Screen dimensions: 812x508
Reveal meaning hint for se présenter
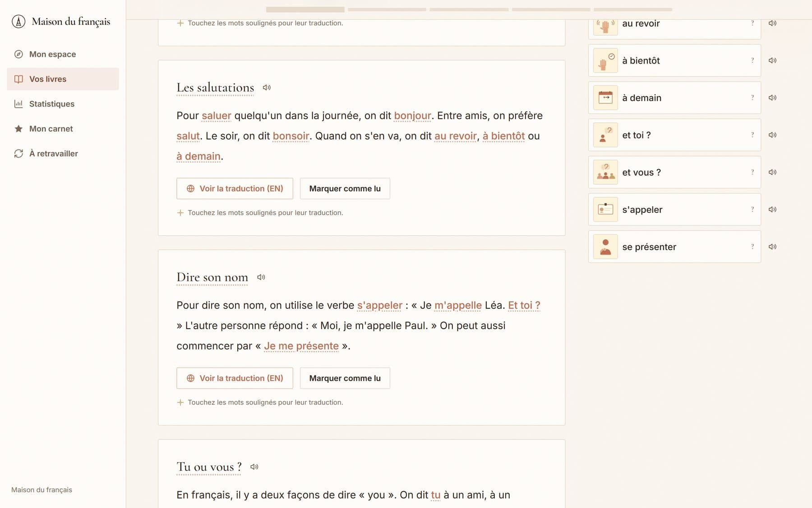[752, 247]
